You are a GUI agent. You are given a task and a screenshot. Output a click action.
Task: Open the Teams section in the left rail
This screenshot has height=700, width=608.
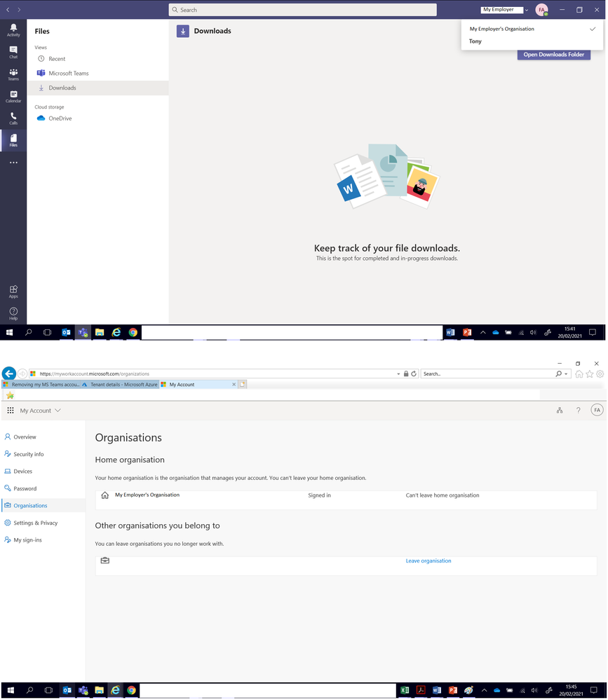point(13,75)
